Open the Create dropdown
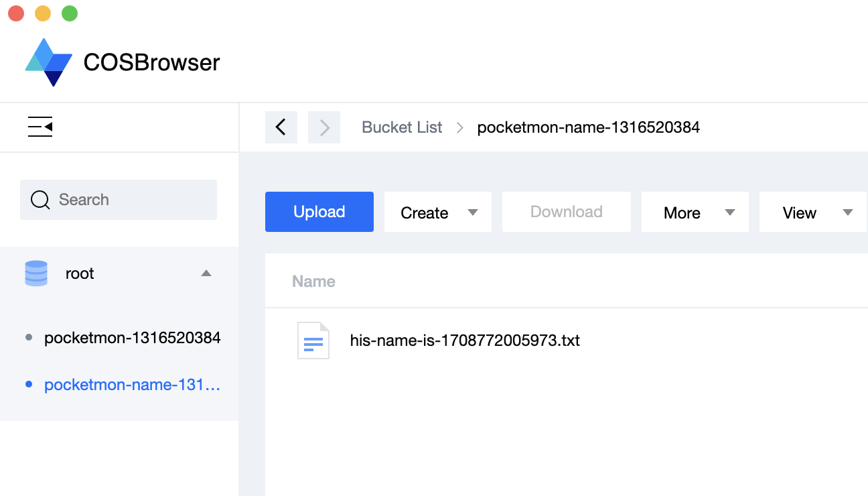Image resolution: width=868 pixels, height=496 pixels. [x=438, y=212]
